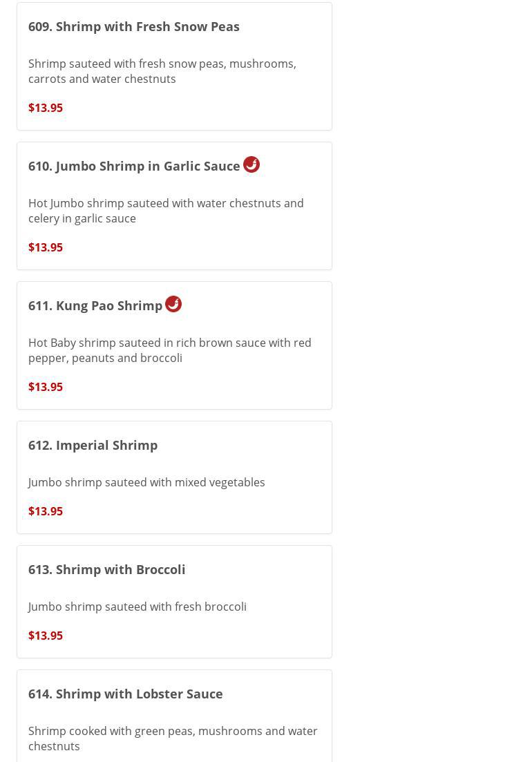Screen dimensions: 532x762
Task: Click the $13.95 price for Kung Pao Shrimp
Action: 46,387
